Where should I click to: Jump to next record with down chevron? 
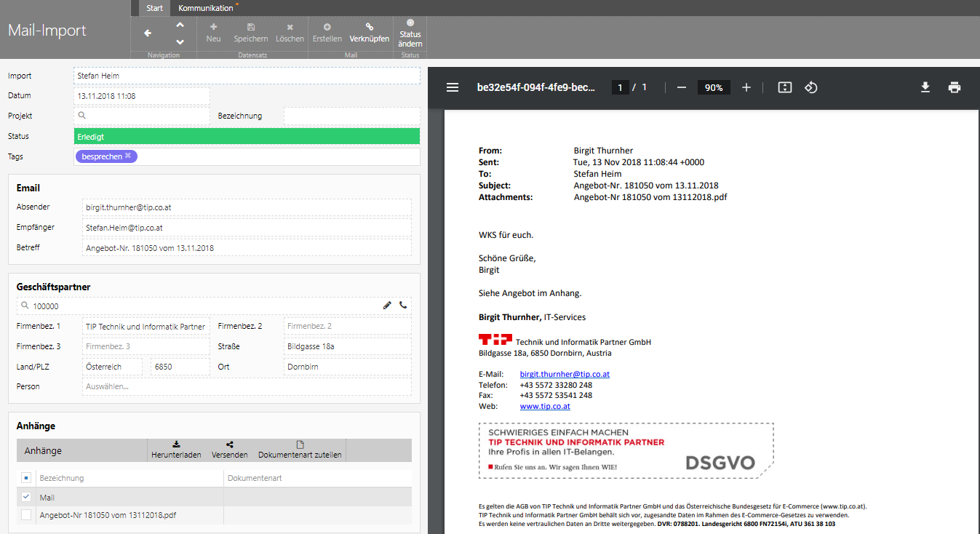point(180,41)
